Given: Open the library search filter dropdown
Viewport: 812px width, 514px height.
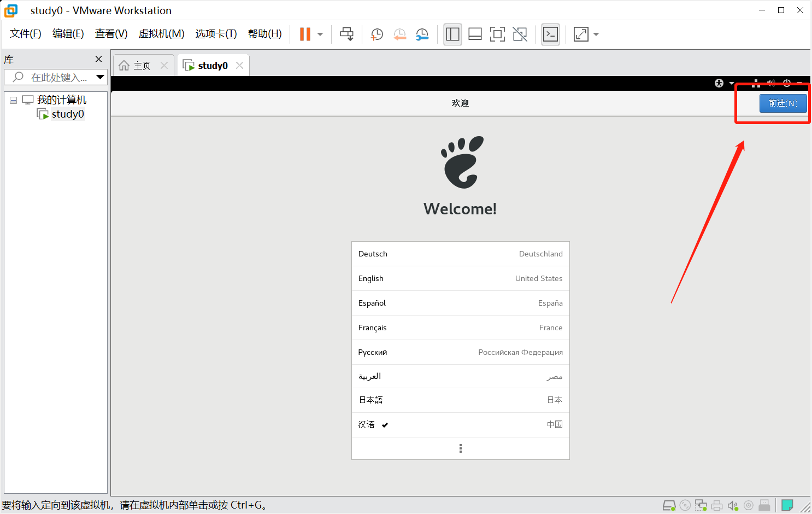Looking at the screenshot, I should (x=100, y=77).
